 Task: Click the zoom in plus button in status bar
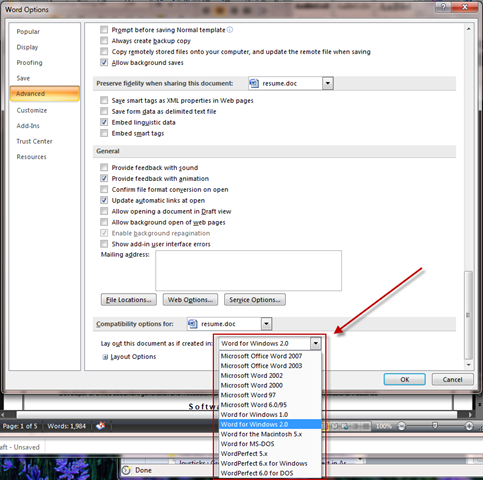pos(469,426)
